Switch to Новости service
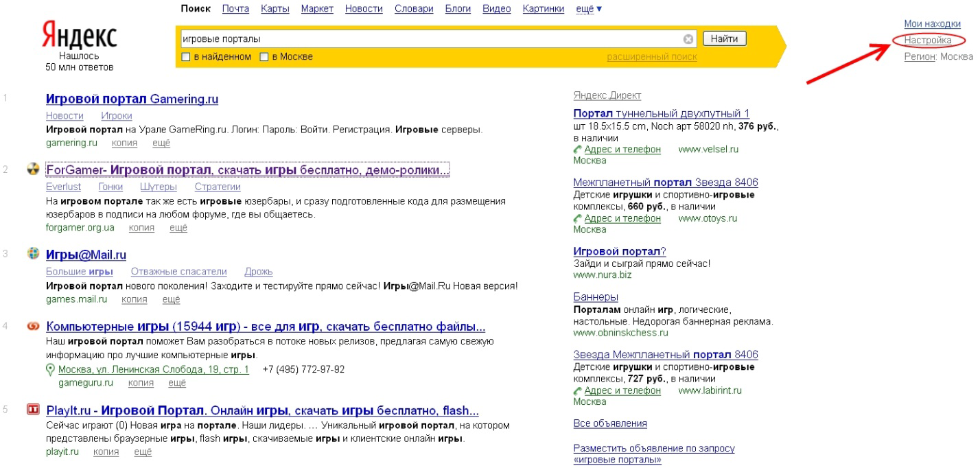This screenshot has width=980, height=468. coord(364,9)
